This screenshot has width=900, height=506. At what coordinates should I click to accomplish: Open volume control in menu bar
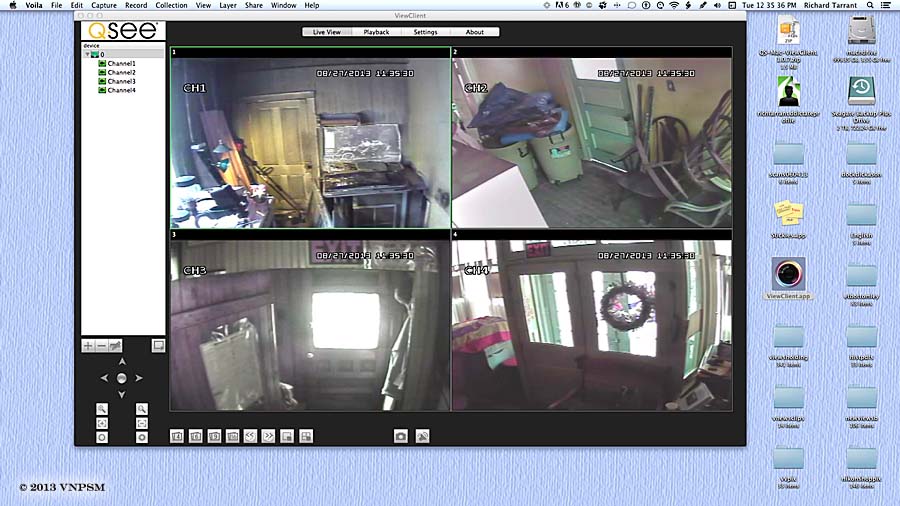[x=717, y=5]
